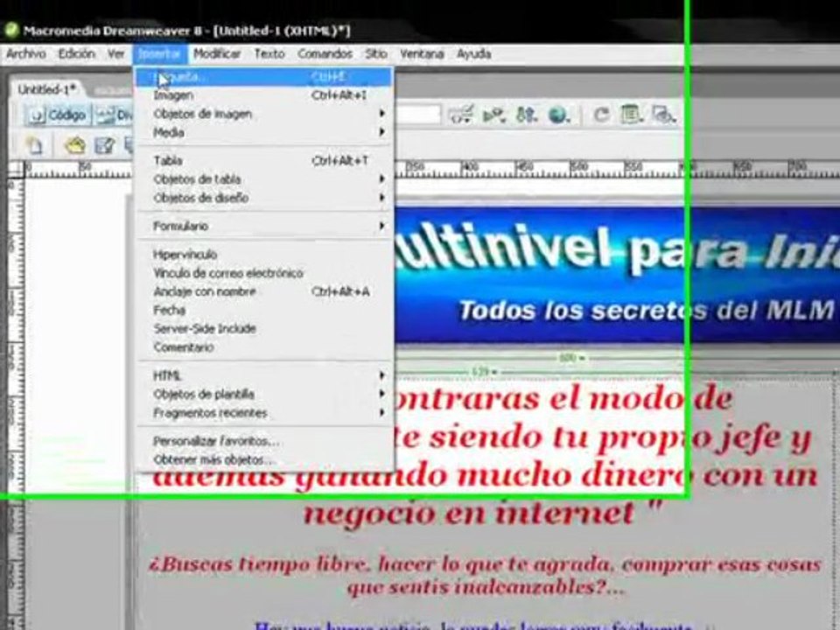840x630 pixels.
Task: Select the highlighted Etiqueta menu entry
Action: pyautogui.click(x=264, y=78)
